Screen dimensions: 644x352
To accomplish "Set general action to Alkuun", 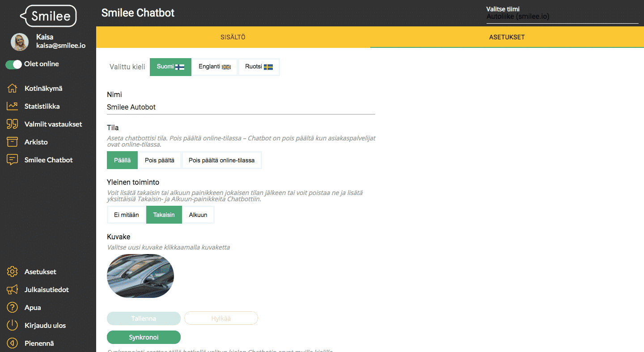I will tap(198, 215).
